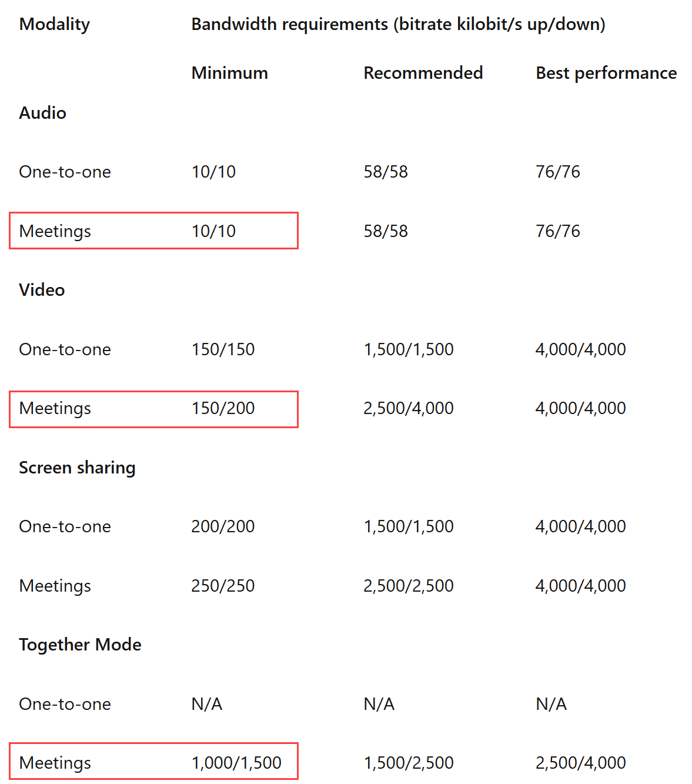
Task: Click the Modality column header
Action: (x=55, y=24)
